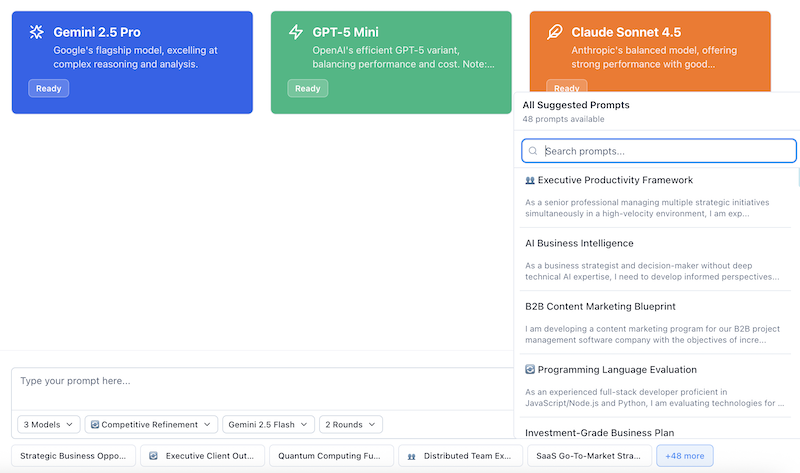Click the Claude Sonnet 4.5 feather icon
800x473 pixels.
click(x=554, y=32)
